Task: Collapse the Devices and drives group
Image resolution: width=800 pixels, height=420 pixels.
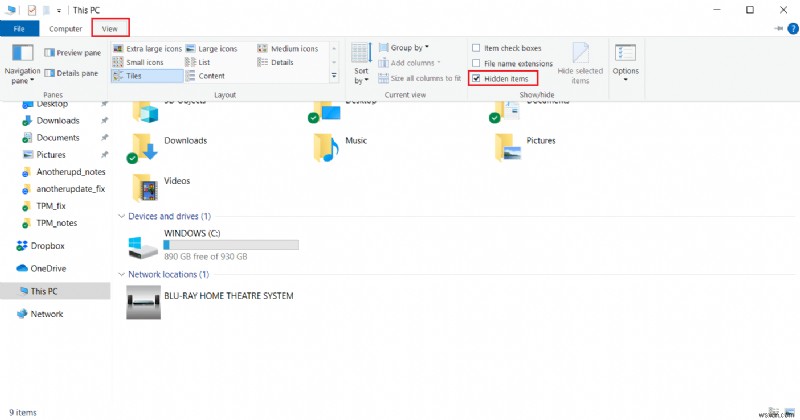Action: [x=121, y=216]
